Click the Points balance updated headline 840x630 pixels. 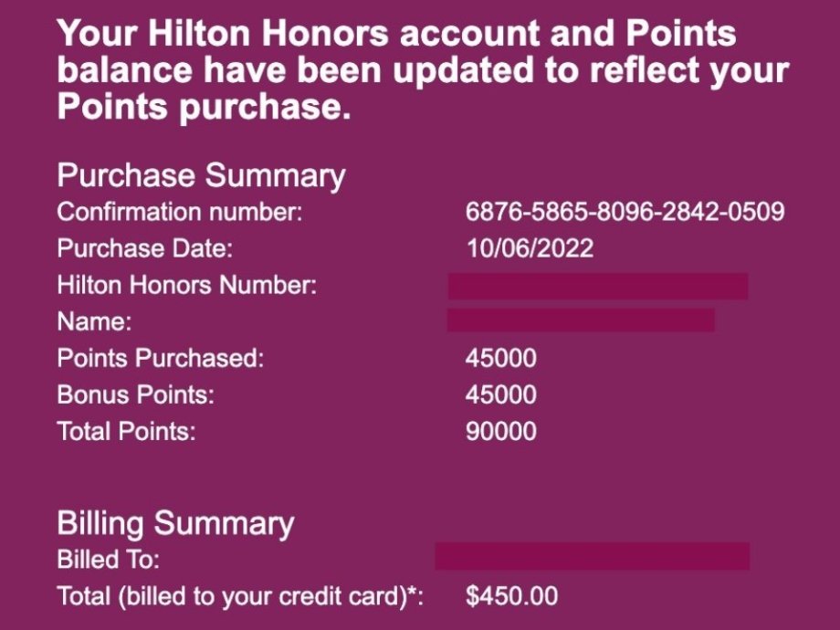[x=422, y=70]
